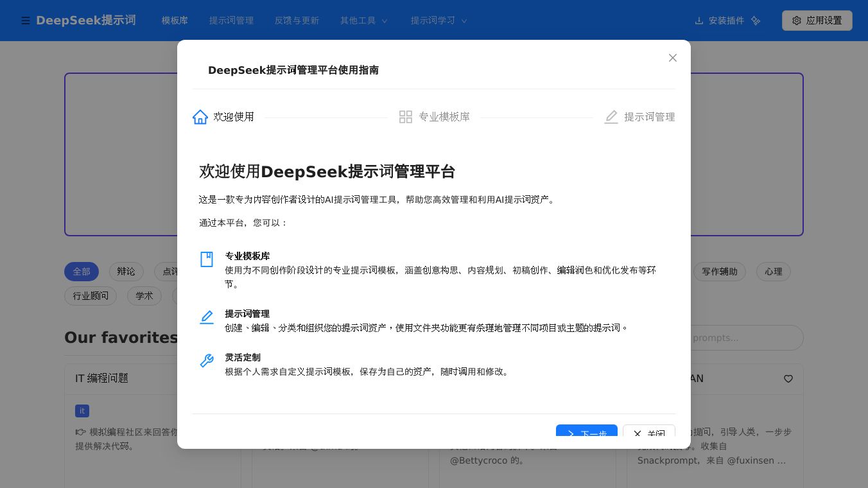
Task: Click the bookmark icon beside 专业模板库 feature
Action: tap(207, 259)
